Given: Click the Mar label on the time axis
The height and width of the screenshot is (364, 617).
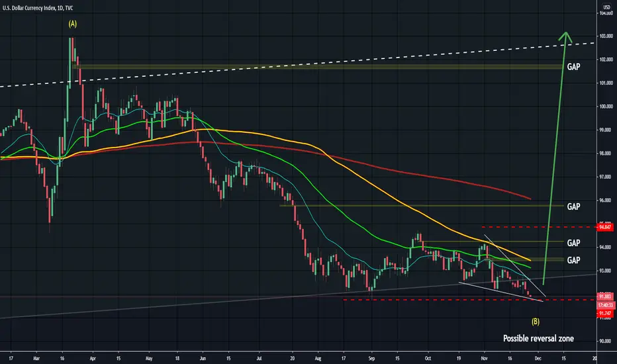Looking at the screenshot, I should (x=36, y=359).
